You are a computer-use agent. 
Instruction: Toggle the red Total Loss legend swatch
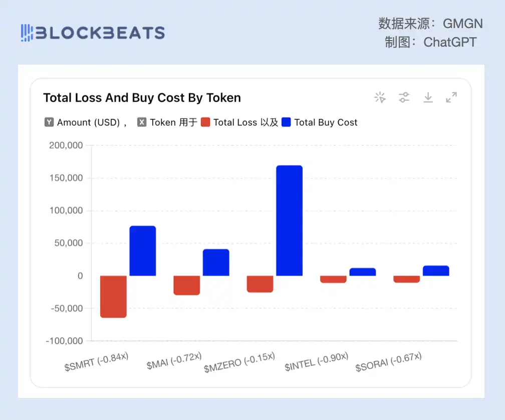[205, 122]
